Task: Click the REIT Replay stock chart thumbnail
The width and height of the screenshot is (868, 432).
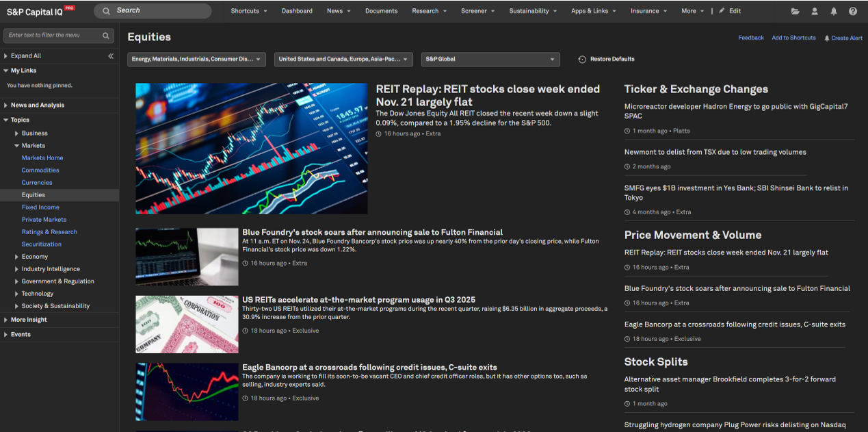Action: [251, 149]
